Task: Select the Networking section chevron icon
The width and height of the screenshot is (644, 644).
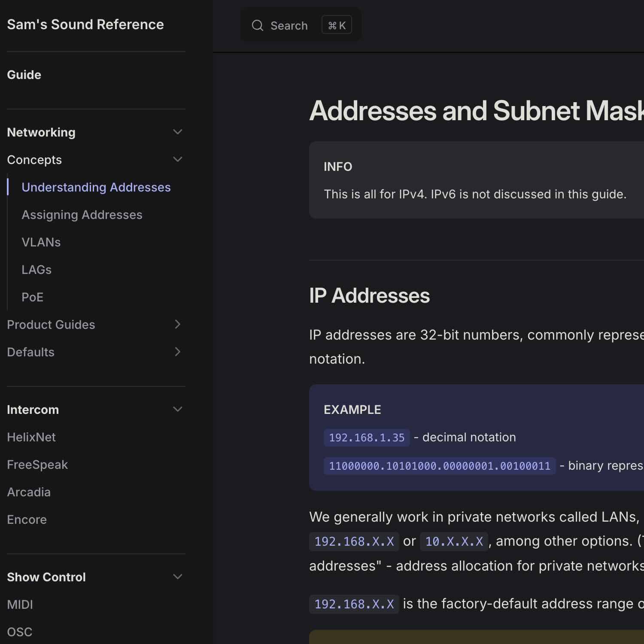Action: [x=178, y=132]
